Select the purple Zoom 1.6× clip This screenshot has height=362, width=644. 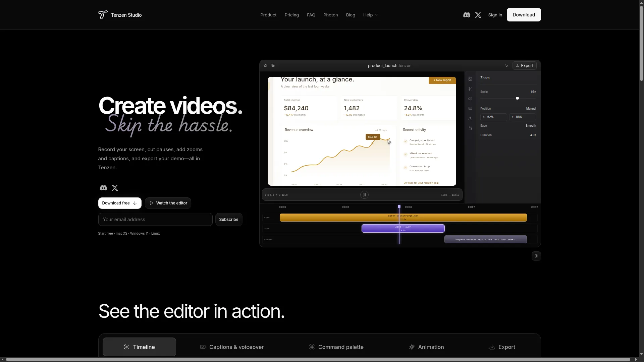[403, 228]
